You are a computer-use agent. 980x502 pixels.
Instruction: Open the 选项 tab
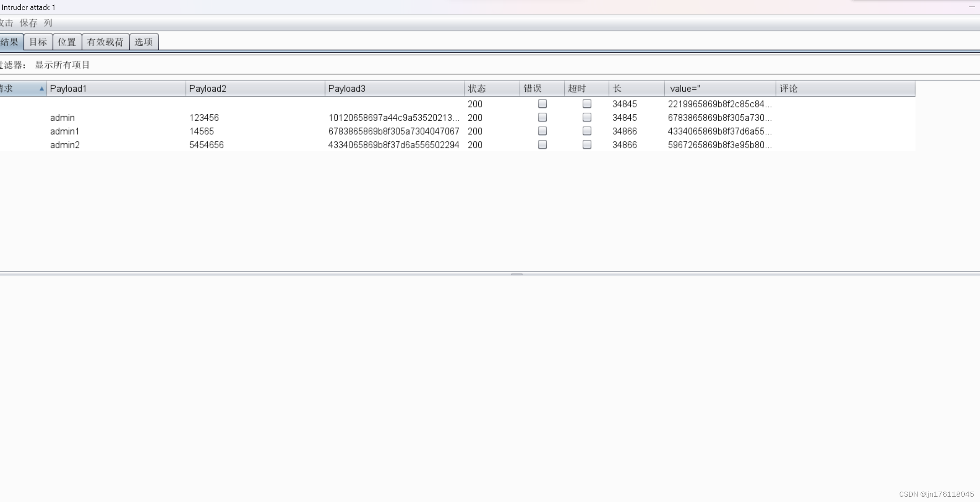pos(143,42)
